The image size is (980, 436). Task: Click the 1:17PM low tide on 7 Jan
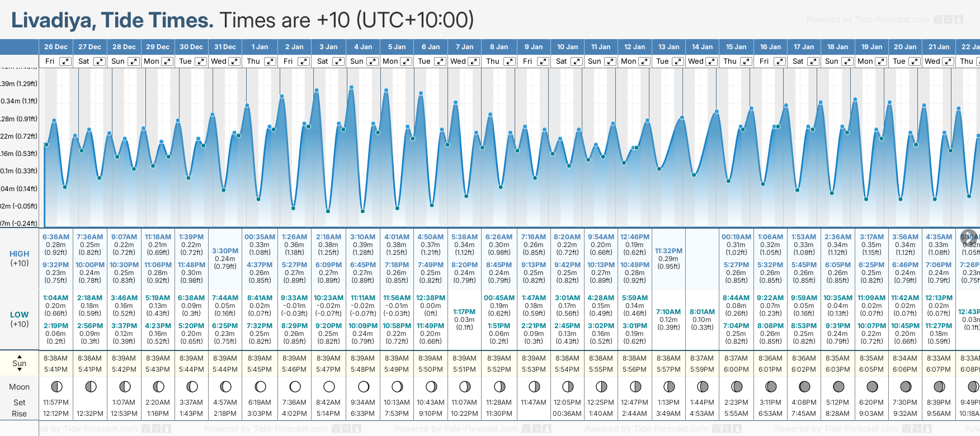coord(464,312)
